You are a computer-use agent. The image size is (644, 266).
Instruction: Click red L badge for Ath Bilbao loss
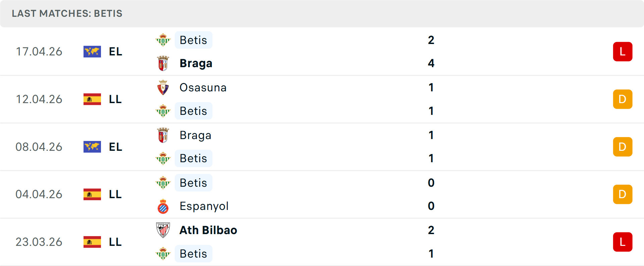tap(623, 242)
